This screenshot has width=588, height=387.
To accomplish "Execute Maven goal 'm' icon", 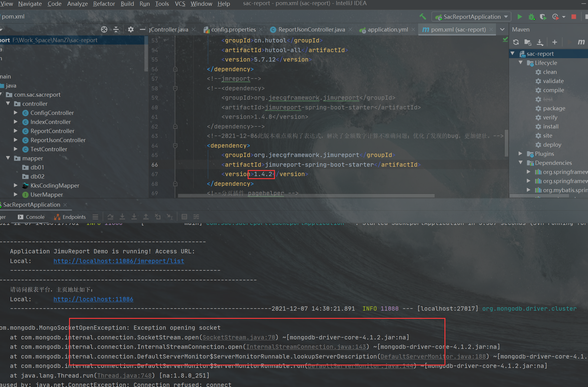I will 581,42.
